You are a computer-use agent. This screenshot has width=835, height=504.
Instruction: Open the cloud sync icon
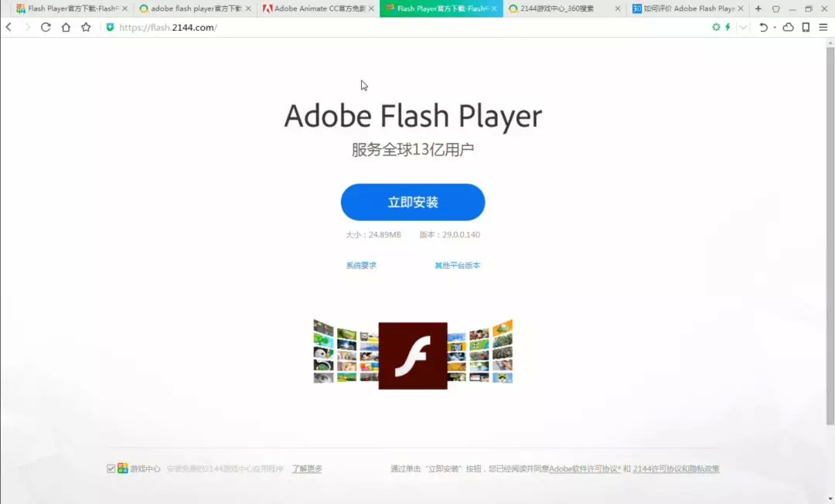788,27
